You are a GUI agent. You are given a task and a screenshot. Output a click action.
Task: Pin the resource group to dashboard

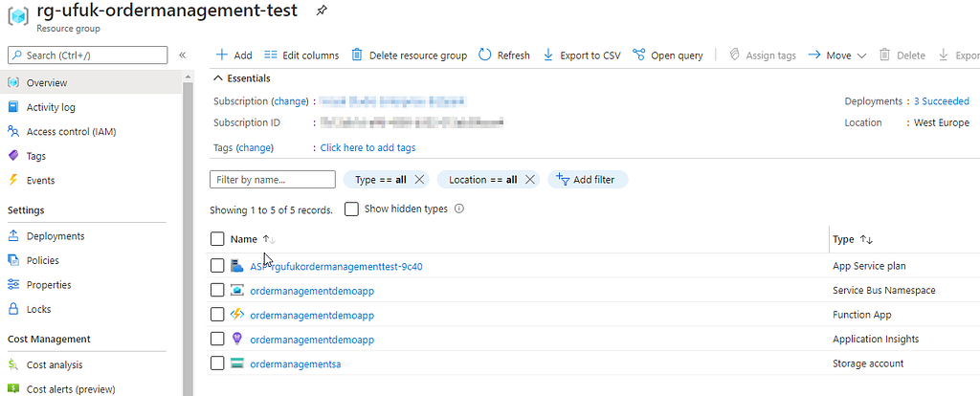click(x=321, y=11)
